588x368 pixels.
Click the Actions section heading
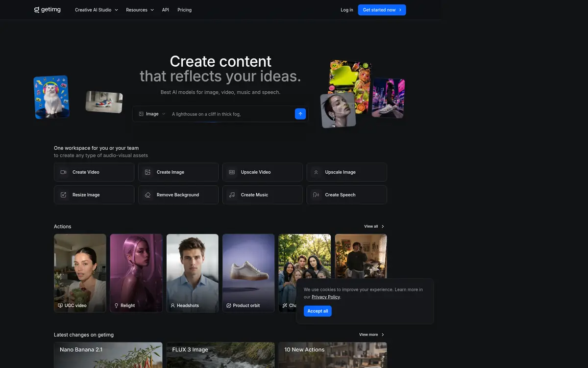pos(63,227)
